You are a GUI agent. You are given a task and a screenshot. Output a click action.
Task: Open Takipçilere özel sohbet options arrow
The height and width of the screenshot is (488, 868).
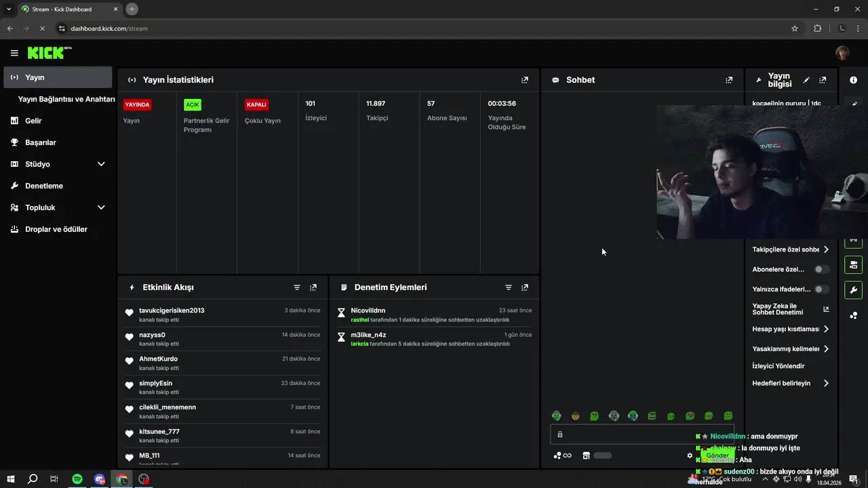coord(826,249)
